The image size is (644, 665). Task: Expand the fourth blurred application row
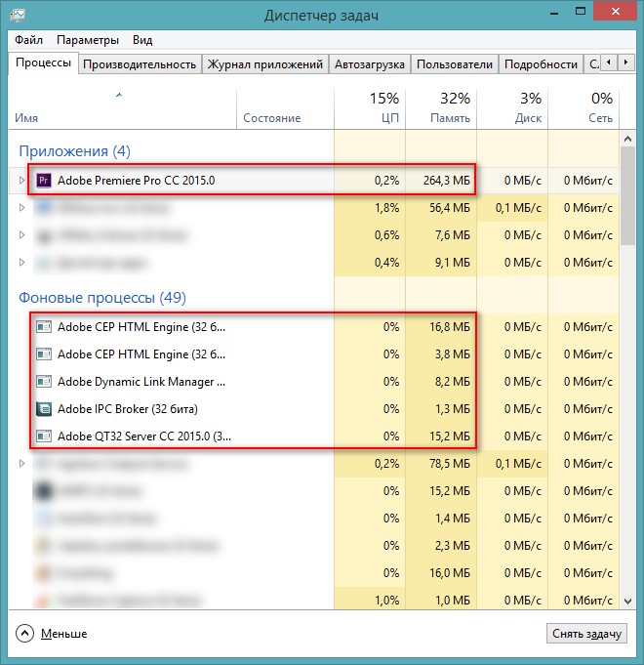point(22,262)
